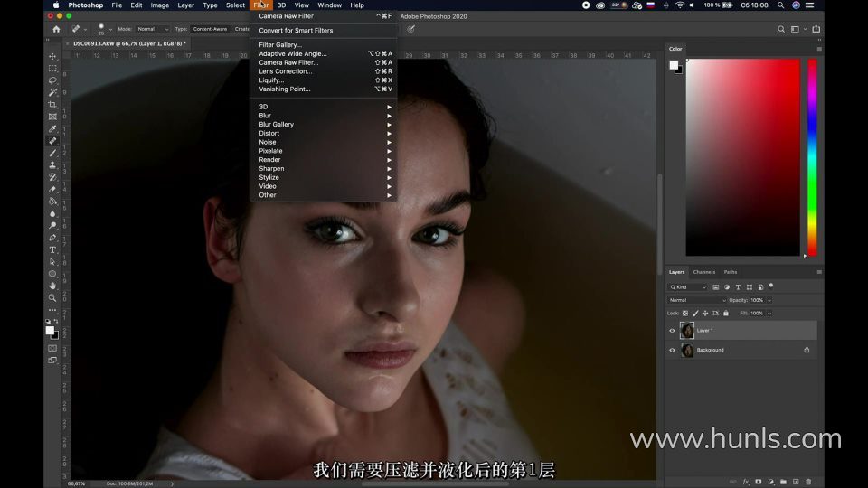Select the Frame tool
Image resolution: width=868 pixels, height=488 pixels.
52,117
